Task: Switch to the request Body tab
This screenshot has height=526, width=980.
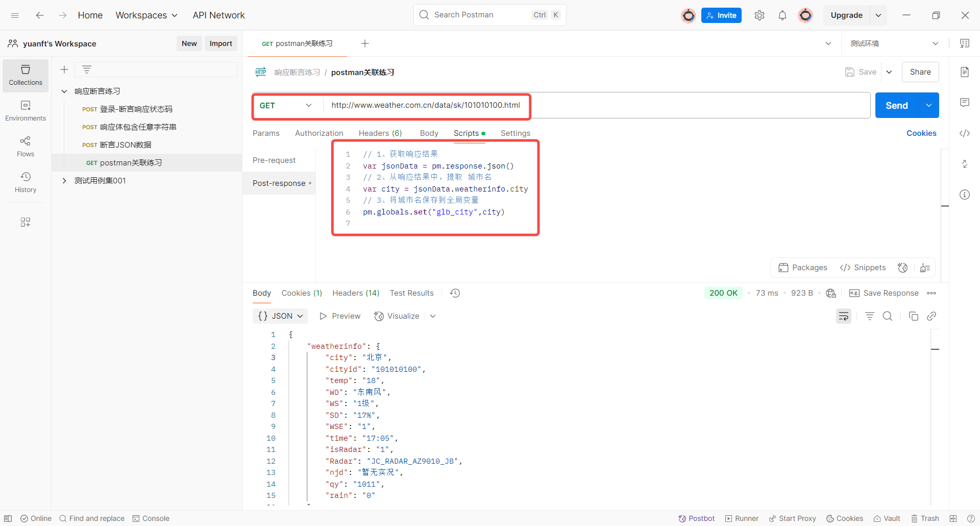Action: 429,133
